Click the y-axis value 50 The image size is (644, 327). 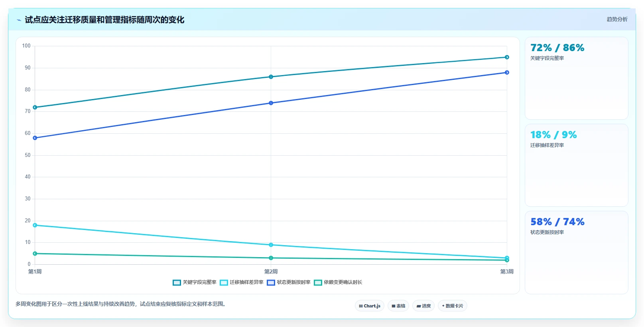point(28,155)
